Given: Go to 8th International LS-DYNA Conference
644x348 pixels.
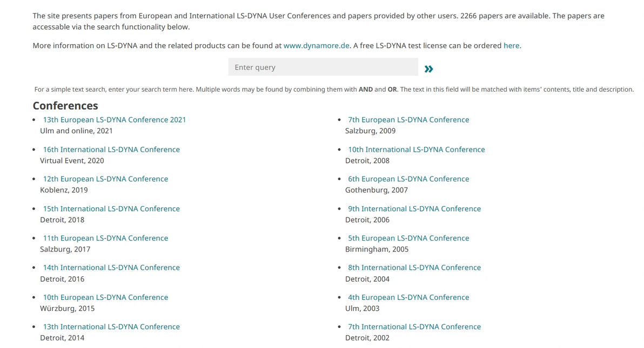Looking at the screenshot, I should [x=414, y=268].
